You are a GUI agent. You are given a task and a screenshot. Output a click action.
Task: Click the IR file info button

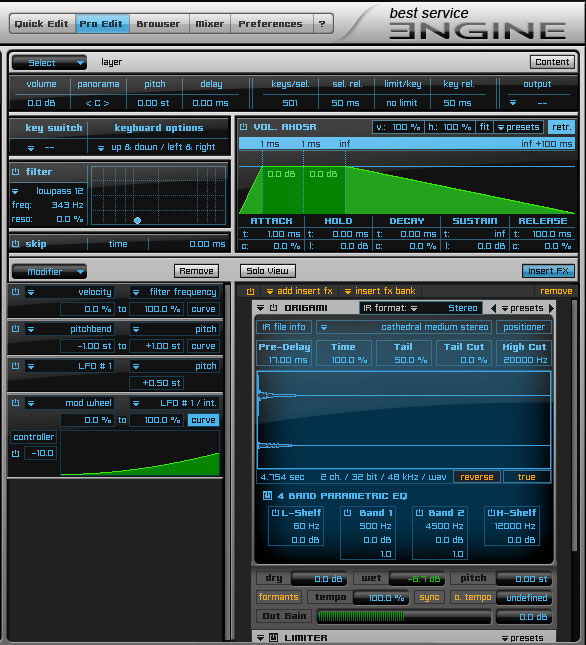[x=284, y=327]
